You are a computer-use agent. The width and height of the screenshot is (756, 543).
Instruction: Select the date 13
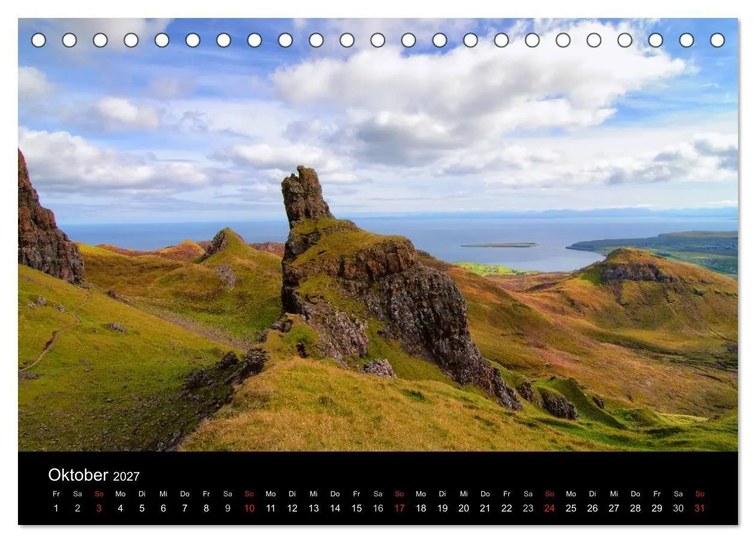(314, 508)
